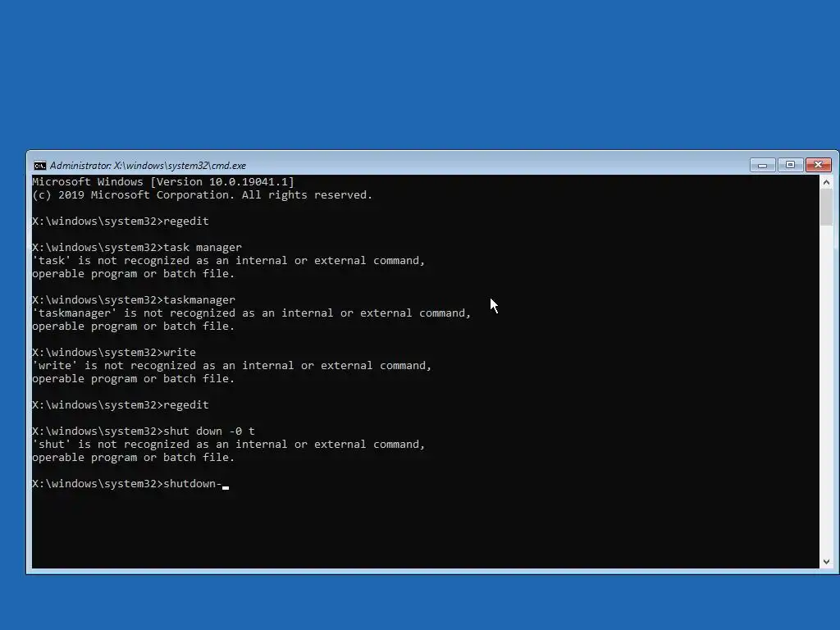Click the "'write' is not recognized" error line
This screenshot has height=630, width=840.
[231, 365]
